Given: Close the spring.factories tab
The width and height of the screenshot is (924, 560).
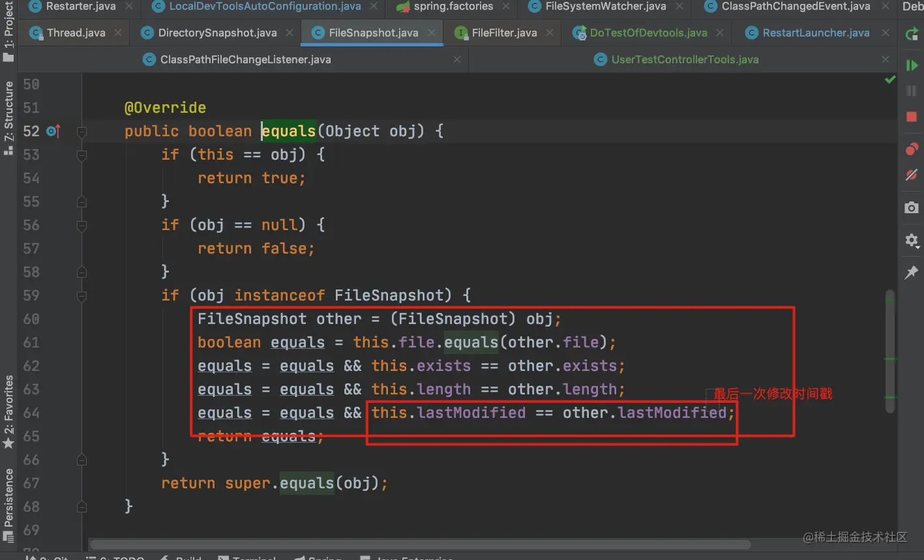Looking at the screenshot, I should tap(506, 7).
